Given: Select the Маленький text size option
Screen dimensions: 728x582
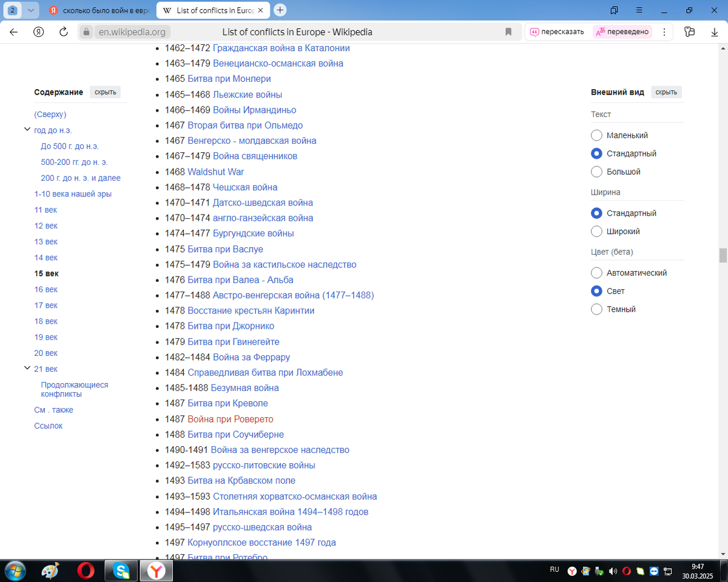Looking at the screenshot, I should [596, 135].
